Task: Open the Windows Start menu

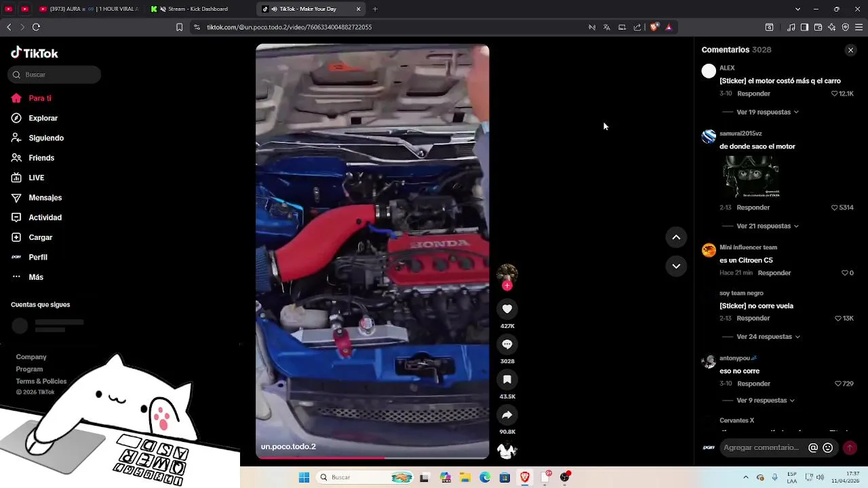Action: point(304,477)
